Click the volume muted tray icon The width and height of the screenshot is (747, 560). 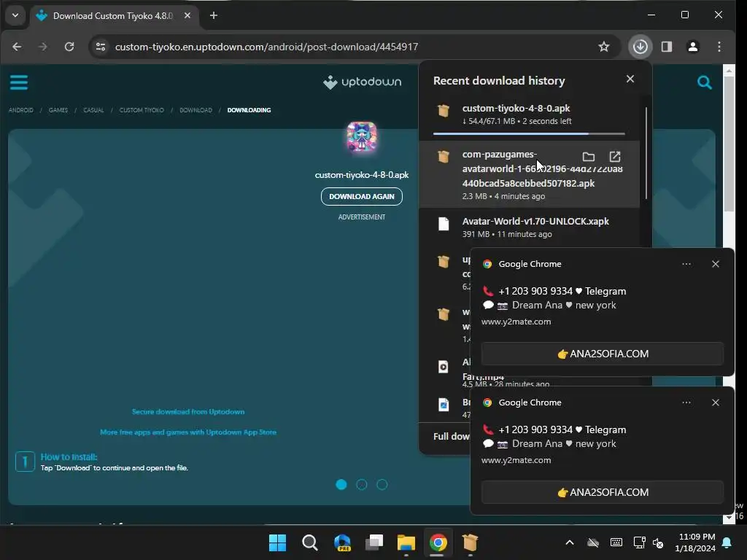(x=658, y=542)
